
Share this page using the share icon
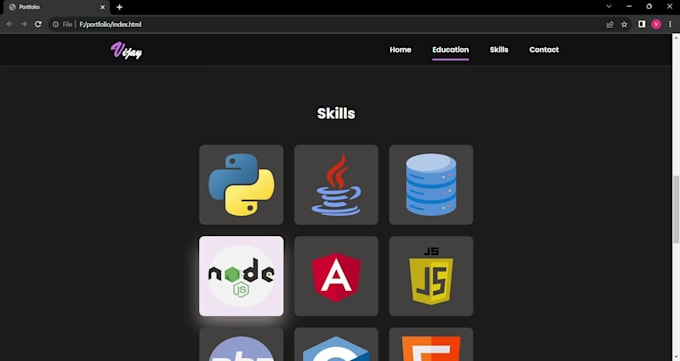coord(610,24)
